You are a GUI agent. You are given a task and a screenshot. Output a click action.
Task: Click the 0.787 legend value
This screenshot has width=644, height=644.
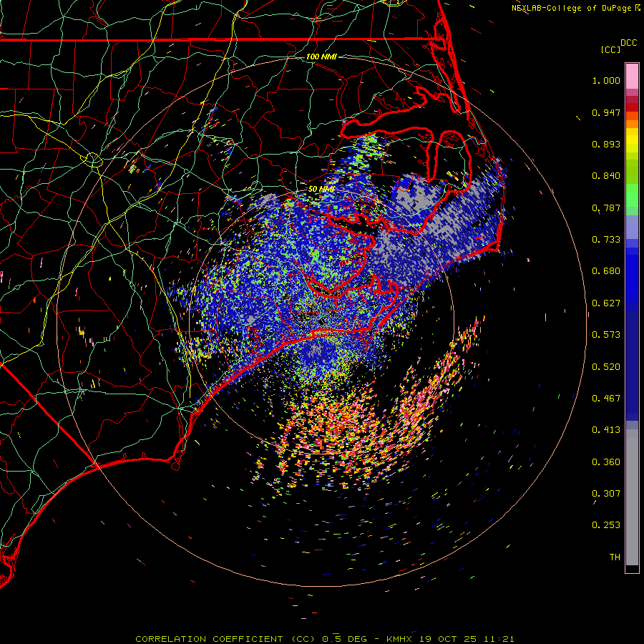pos(606,208)
